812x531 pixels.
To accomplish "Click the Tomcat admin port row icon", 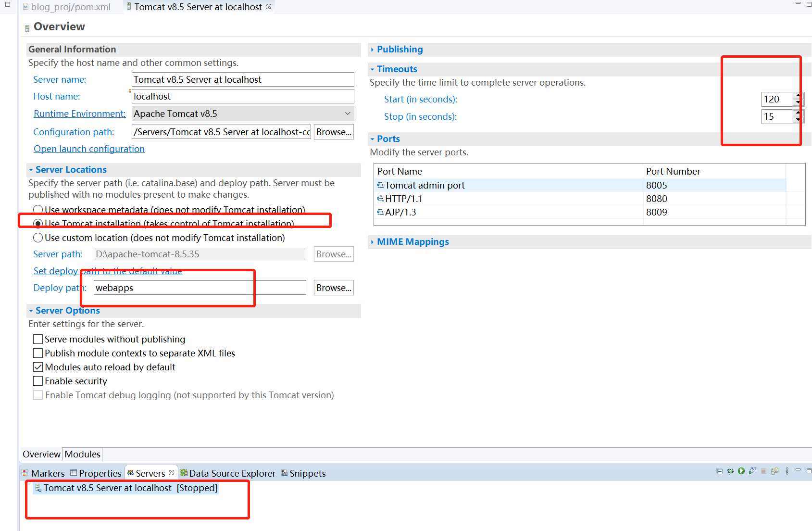I will click(380, 185).
